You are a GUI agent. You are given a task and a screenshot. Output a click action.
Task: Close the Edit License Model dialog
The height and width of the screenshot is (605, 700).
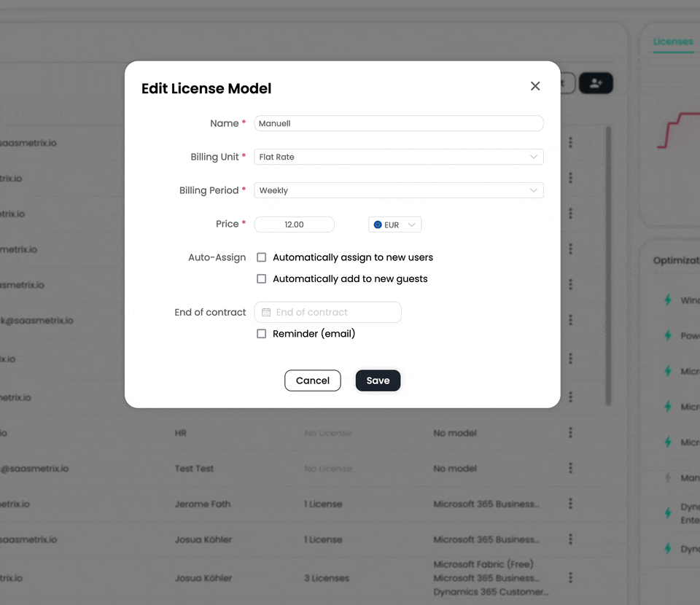(535, 86)
